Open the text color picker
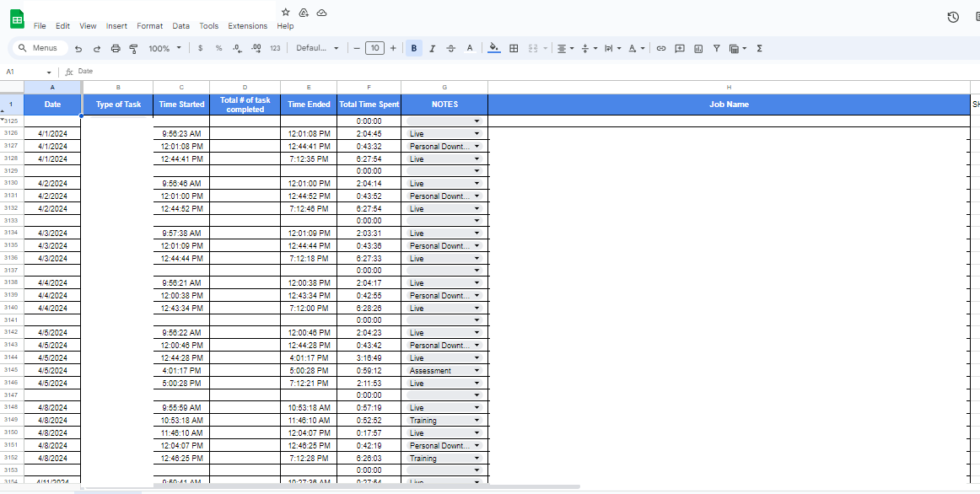This screenshot has height=494, width=980. 470,48
